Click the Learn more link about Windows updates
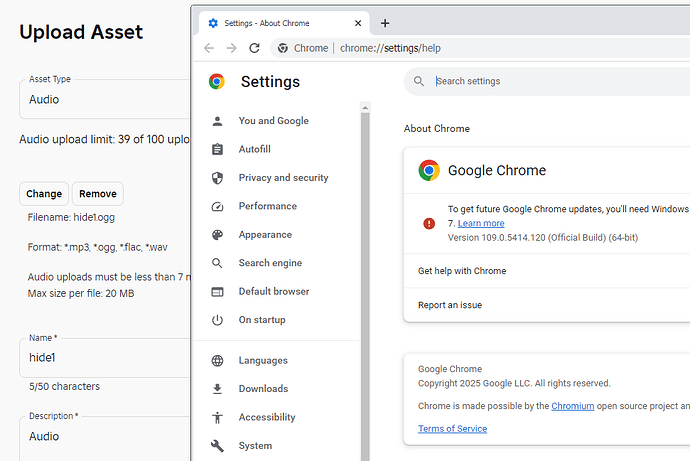Screen dimensions: 690x461 coord(481,223)
